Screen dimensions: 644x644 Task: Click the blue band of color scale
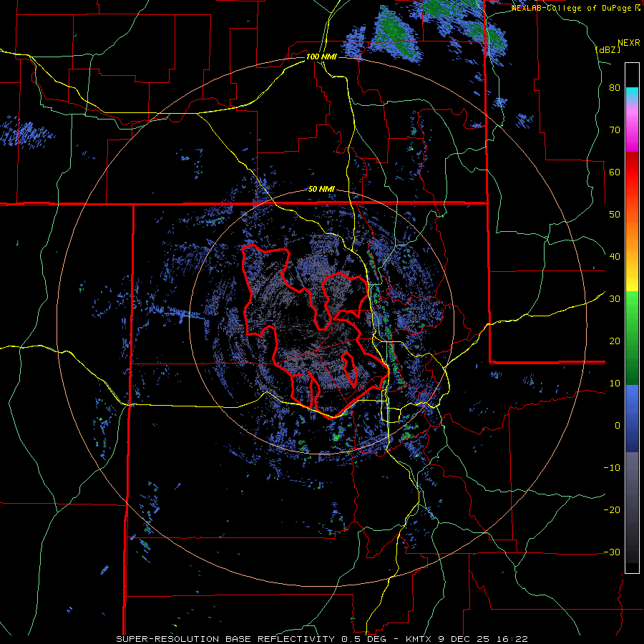pyautogui.click(x=632, y=419)
